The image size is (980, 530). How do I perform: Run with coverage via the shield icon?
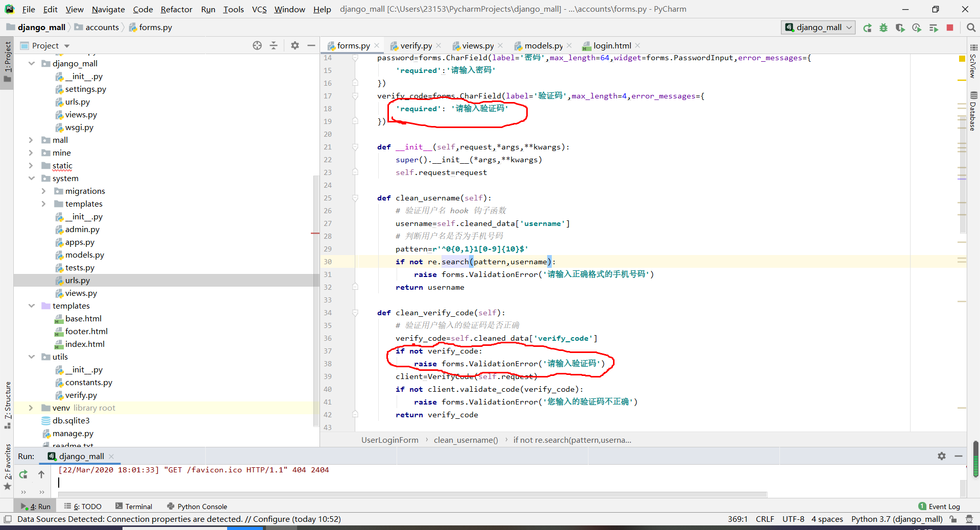tap(900, 28)
